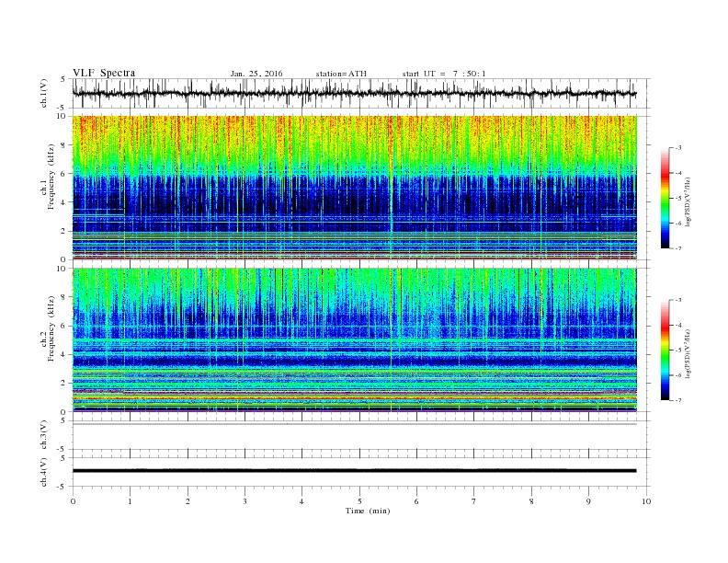Screen dimensions: 728x563
Task: Click the "VLF Spectra" title text
Action: click(104, 73)
